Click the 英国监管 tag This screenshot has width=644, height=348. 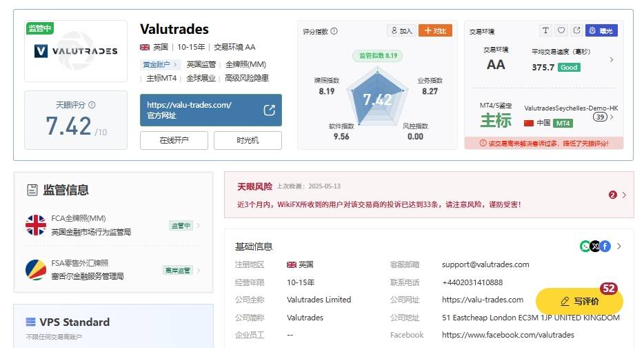201,65
